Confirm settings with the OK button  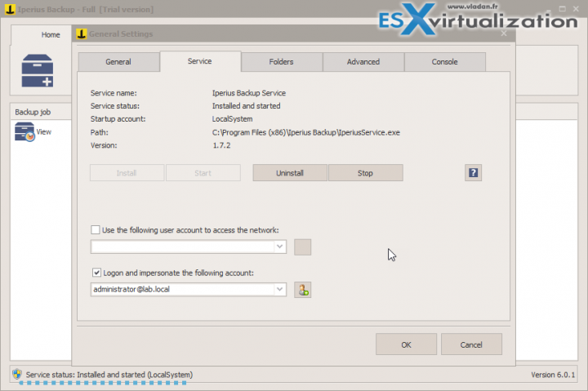click(x=406, y=344)
